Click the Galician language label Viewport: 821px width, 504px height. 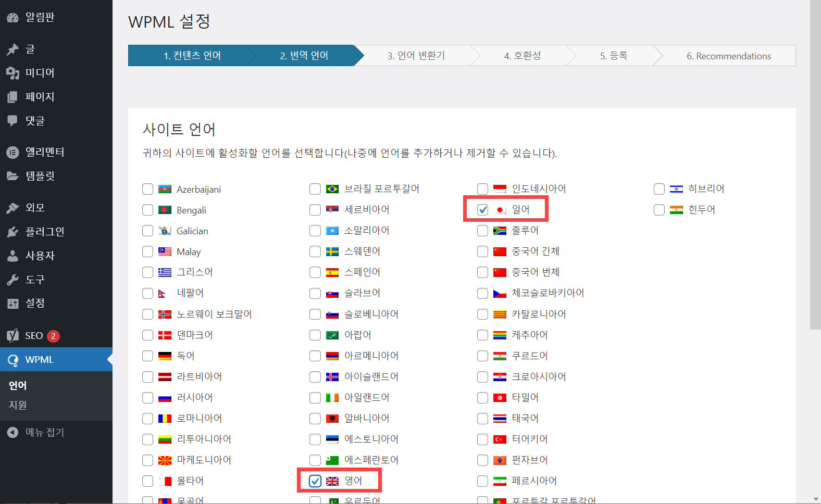[x=192, y=231]
